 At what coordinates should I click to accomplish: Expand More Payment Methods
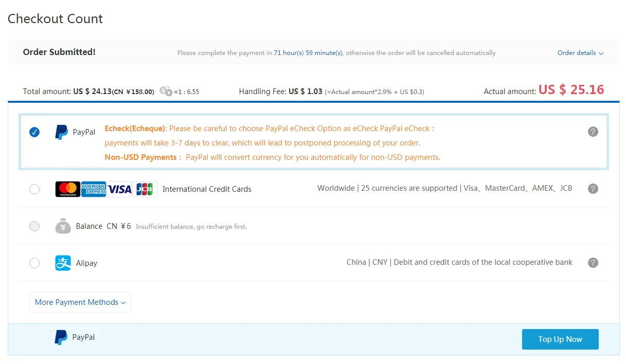click(80, 302)
